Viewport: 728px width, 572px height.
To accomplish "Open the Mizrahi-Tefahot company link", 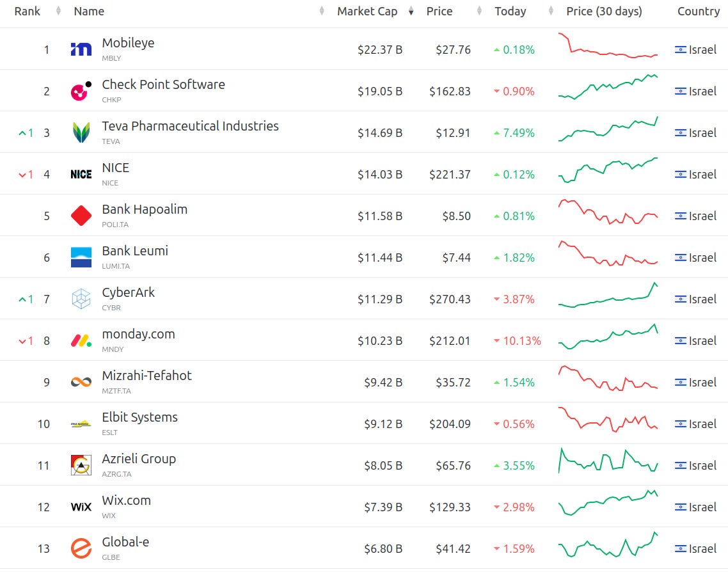I will point(146,376).
